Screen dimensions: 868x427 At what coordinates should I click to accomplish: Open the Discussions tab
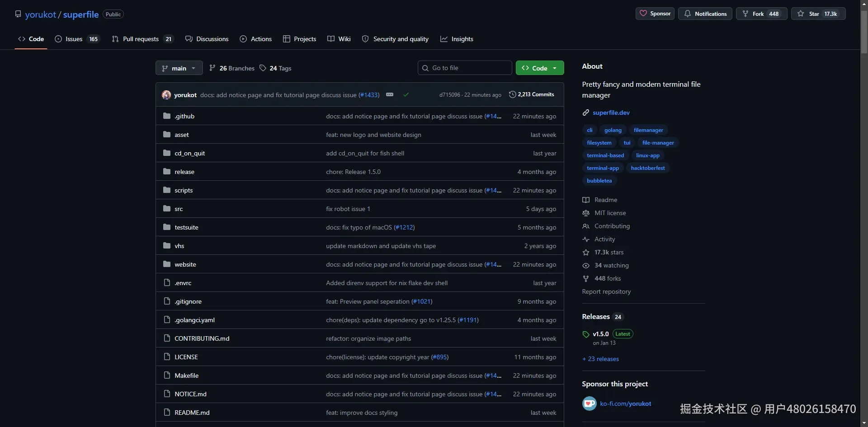207,39
